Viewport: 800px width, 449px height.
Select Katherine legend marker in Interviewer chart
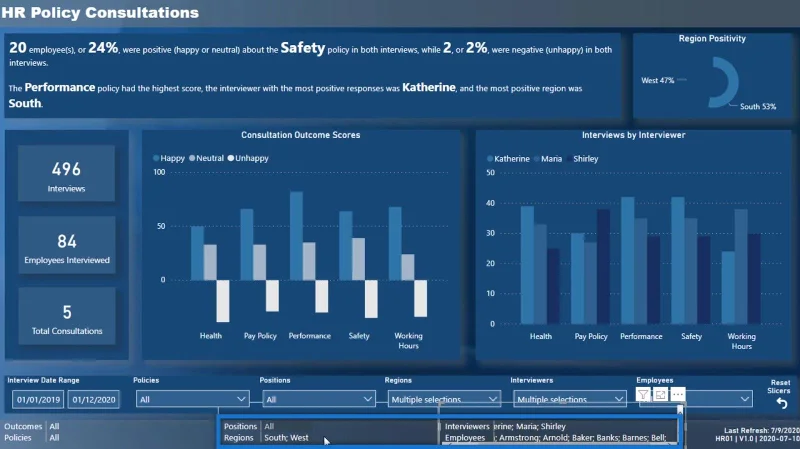[x=490, y=159]
